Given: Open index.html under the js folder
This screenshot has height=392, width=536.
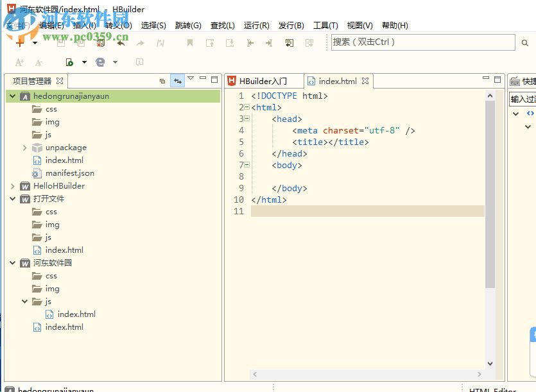Looking at the screenshot, I should [76, 314].
